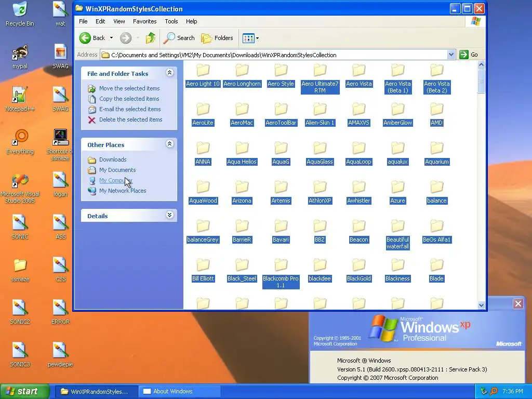Select the pewdiepie desktop file

[60, 355]
